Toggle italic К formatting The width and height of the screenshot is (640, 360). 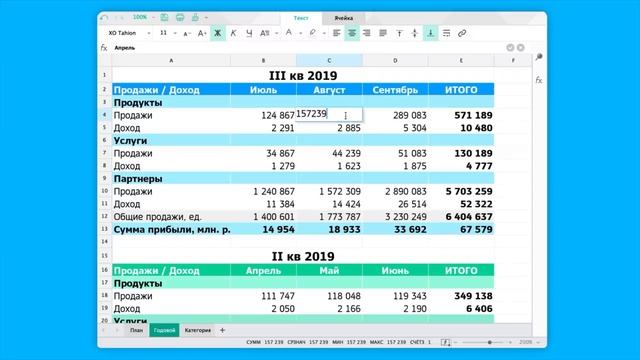(x=233, y=33)
